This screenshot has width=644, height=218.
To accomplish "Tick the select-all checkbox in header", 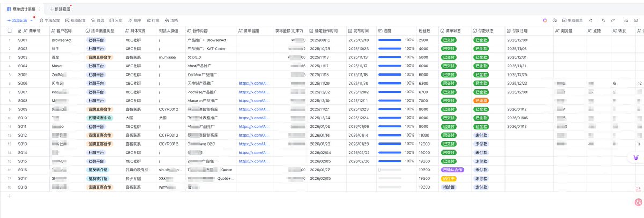I will (x=9, y=31).
